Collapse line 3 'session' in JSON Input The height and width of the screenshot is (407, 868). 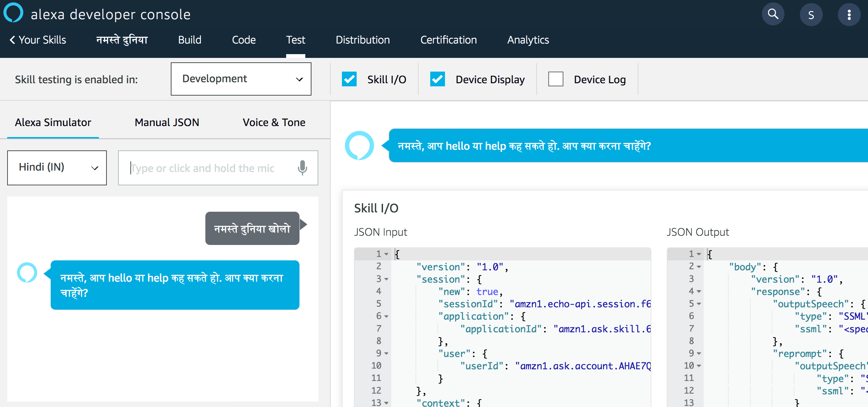386,279
